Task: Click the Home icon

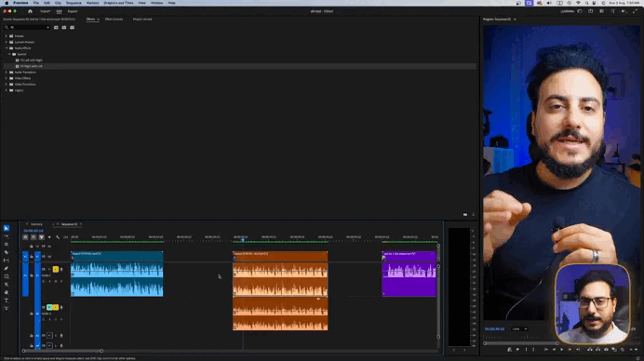Action: (30, 11)
